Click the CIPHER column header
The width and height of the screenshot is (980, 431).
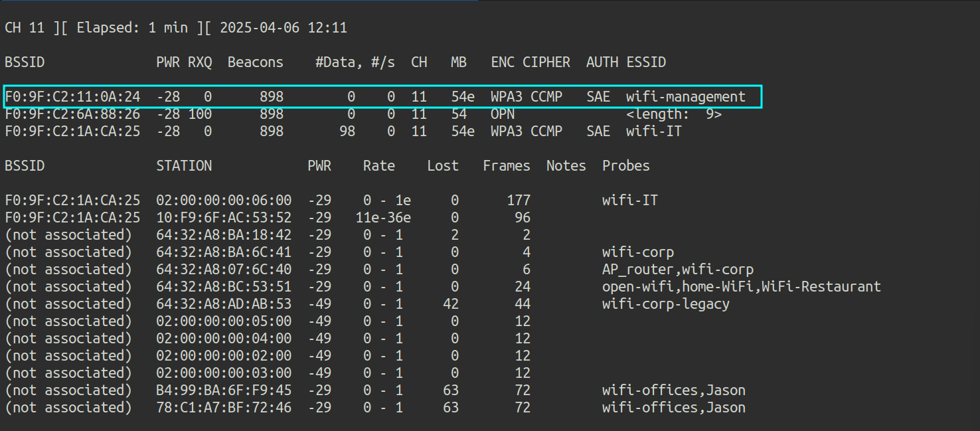coord(546,62)
